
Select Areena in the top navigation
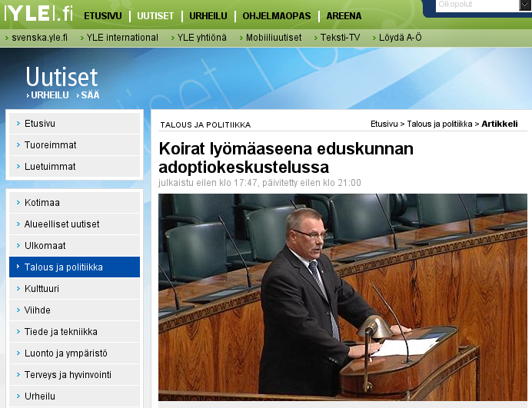344,15
